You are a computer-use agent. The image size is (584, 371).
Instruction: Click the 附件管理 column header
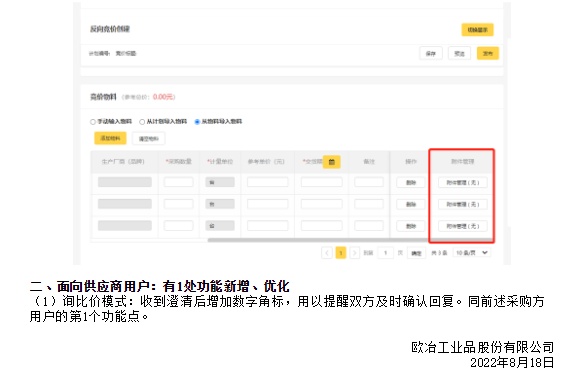(x=463, y=162)
